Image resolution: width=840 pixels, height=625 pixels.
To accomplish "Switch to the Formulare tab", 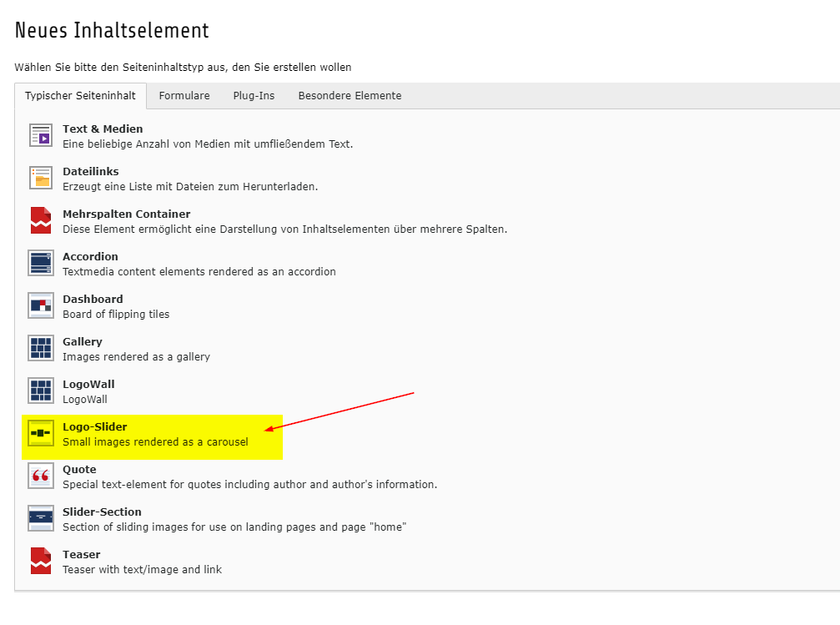I will pyautogui.click(x=184, y=96).
